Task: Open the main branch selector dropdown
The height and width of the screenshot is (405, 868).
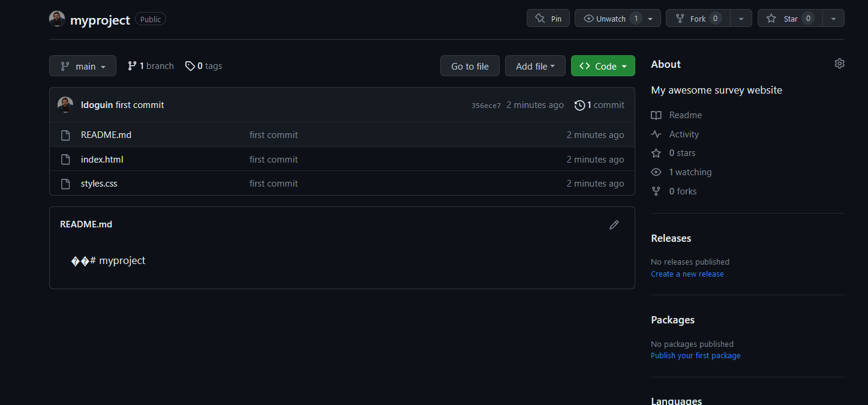Action: [83, 66]
